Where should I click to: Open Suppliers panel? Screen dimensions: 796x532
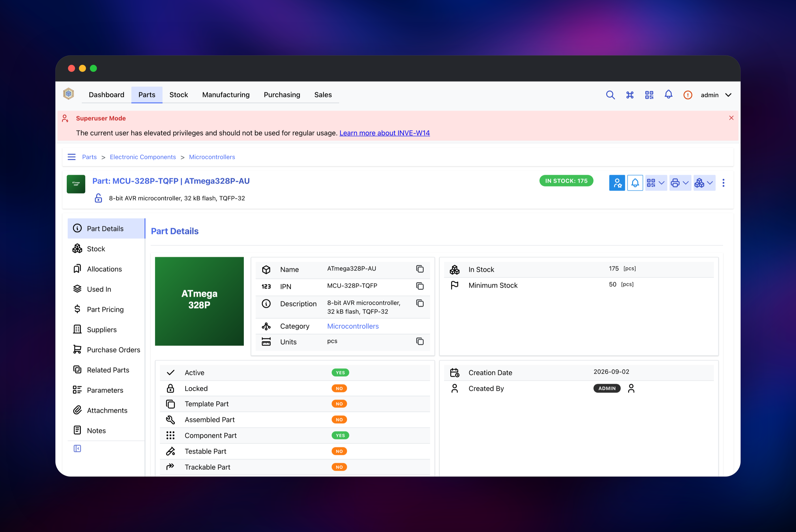tap(106, 330)
